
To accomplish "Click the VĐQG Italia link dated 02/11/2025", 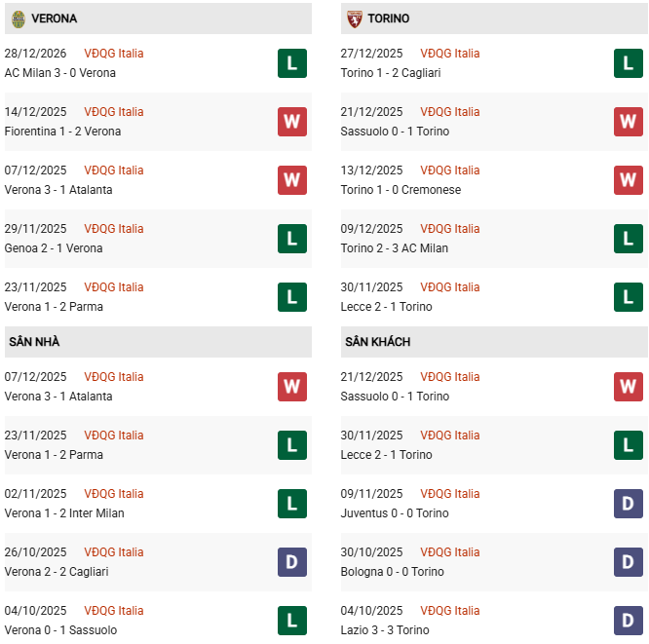I will 114,494.
